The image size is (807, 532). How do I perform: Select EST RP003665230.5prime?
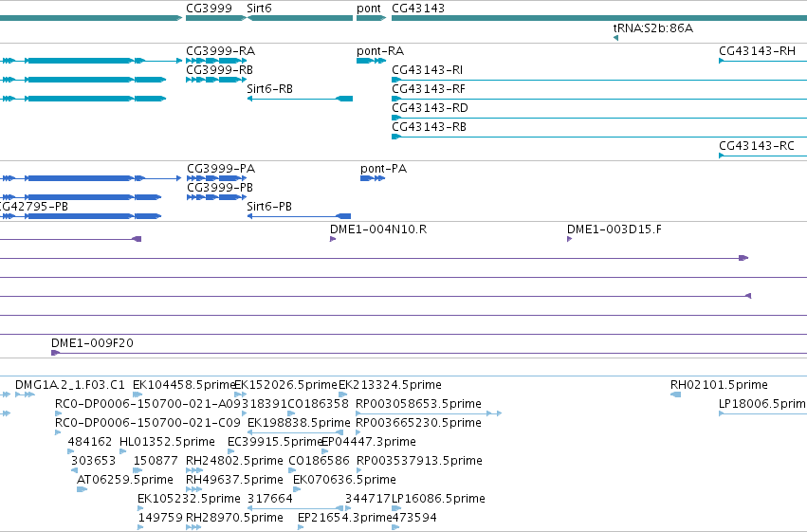coord(418,423)
